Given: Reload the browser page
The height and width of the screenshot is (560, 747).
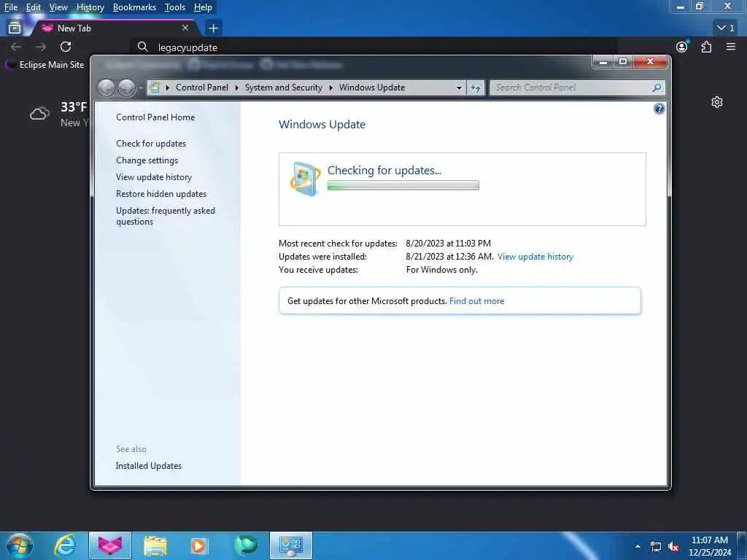Looking at the screenshot, I should [66, 47].
